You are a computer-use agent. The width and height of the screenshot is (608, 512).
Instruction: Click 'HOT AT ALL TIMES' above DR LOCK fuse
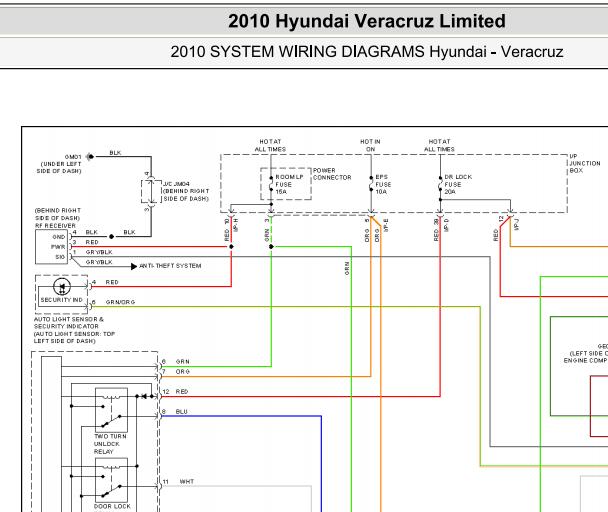pos(439,145)
